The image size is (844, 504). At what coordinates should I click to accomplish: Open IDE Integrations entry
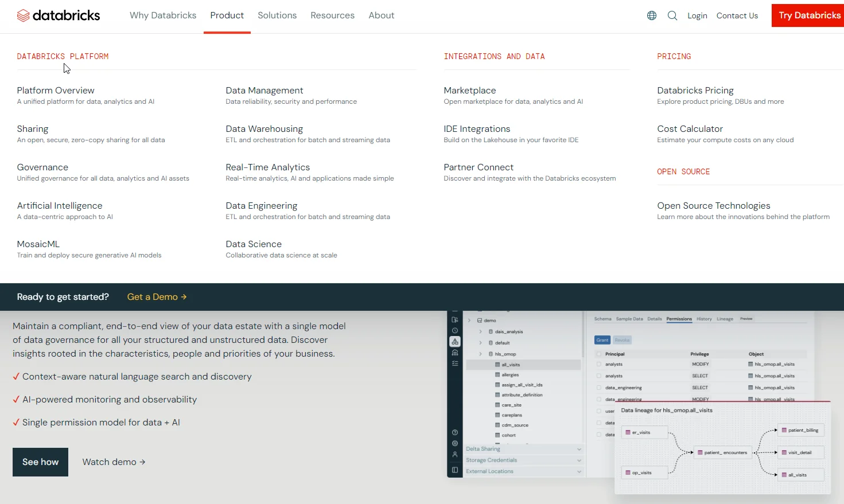tap(477, 129)
